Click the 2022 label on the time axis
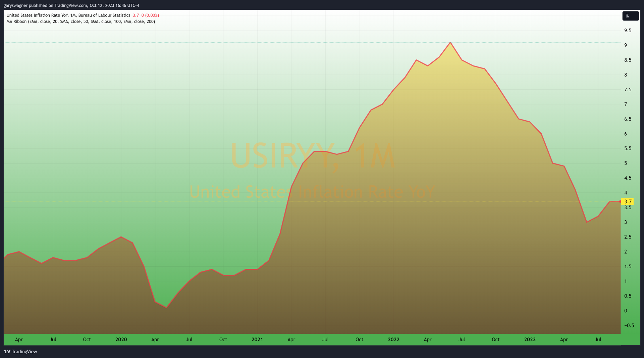Screen dimensions: 644x358 coord(393,340)
